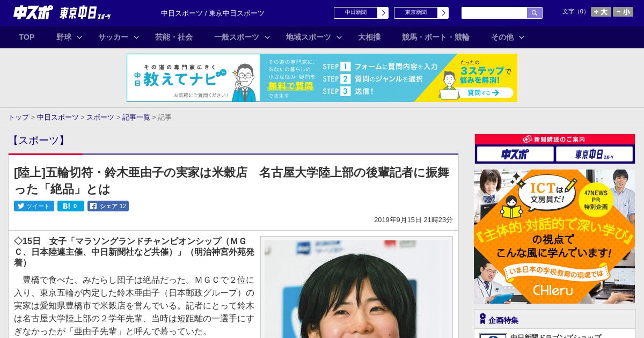Click the 企画特集 ribbon icon
The width and height of the screenshot is (644, 338).
(x=482, y=319)
